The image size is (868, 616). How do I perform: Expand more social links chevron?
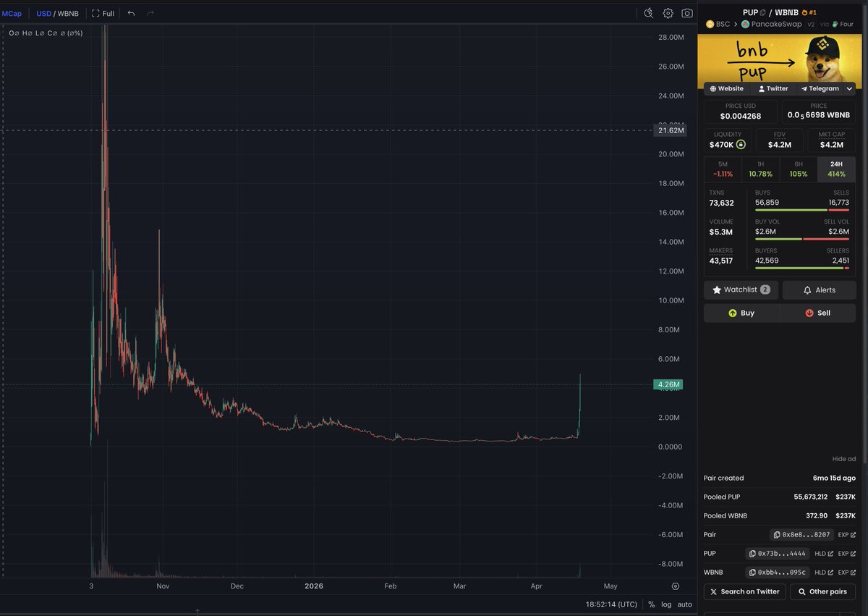[x=849, y=88]
